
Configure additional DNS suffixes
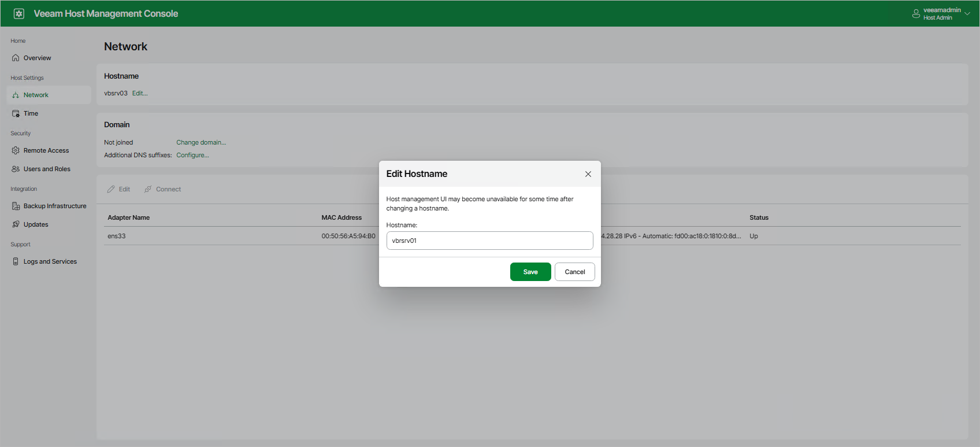pyautogui.click(x=192, y=155)
